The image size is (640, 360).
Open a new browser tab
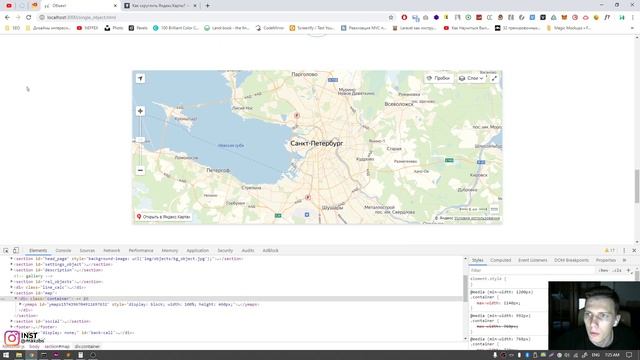(207, 6)
